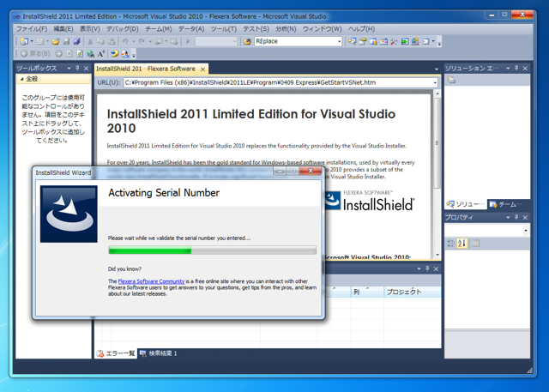Open the Properties object selector dropdown
The image size is (549, 392).
(x=526, y=230)
